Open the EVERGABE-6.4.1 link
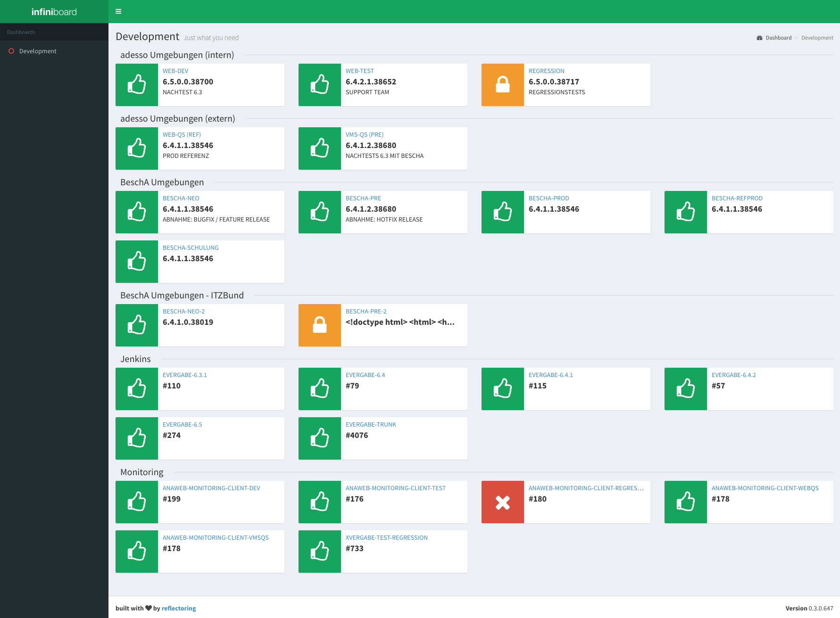The width and height of the screenshot is (840, 618). [551, 375]
